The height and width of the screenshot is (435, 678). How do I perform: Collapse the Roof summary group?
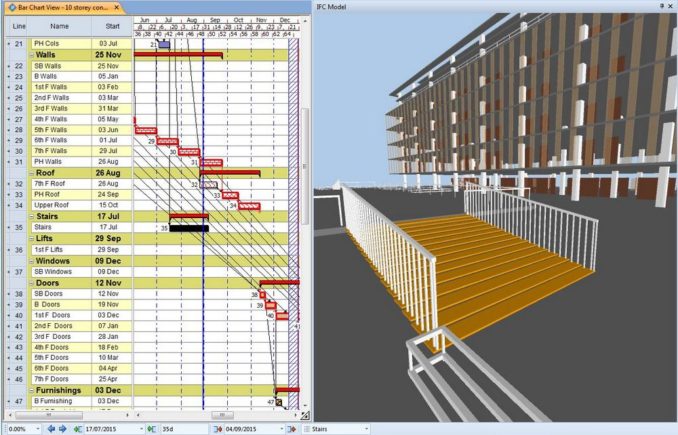(30, 172)
